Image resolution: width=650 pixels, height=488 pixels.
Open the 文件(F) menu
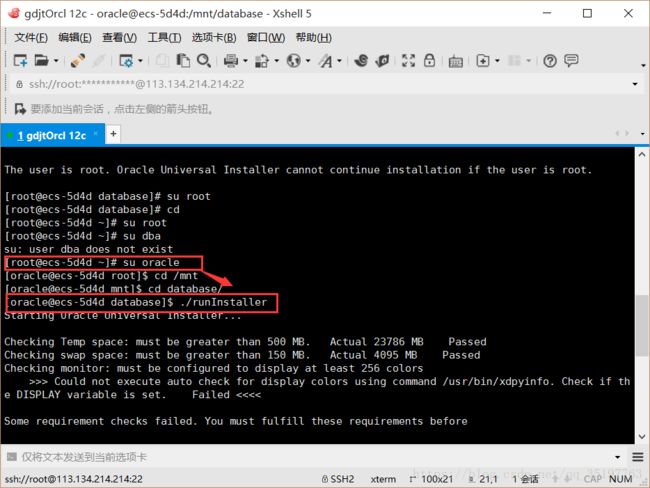31,38
